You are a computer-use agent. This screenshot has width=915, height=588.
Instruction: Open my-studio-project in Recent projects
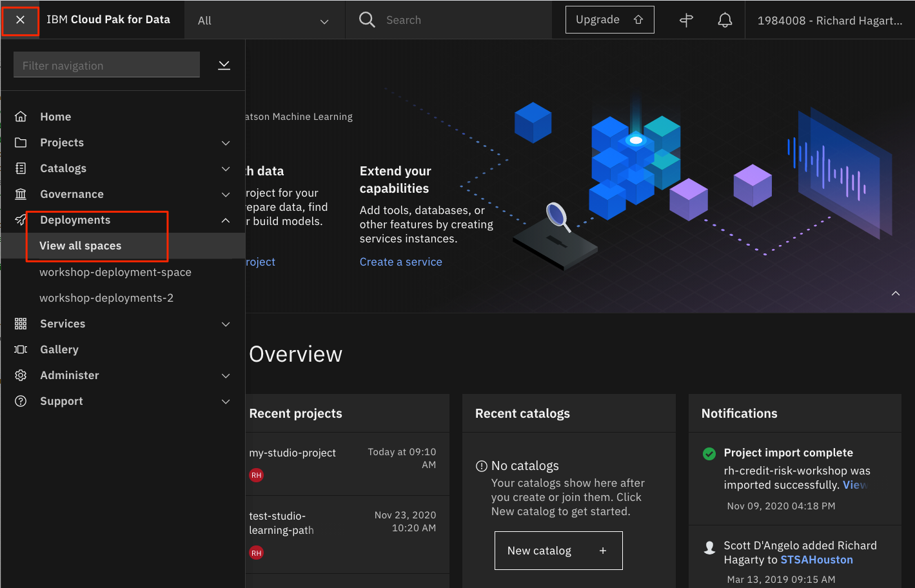[292, 453]
